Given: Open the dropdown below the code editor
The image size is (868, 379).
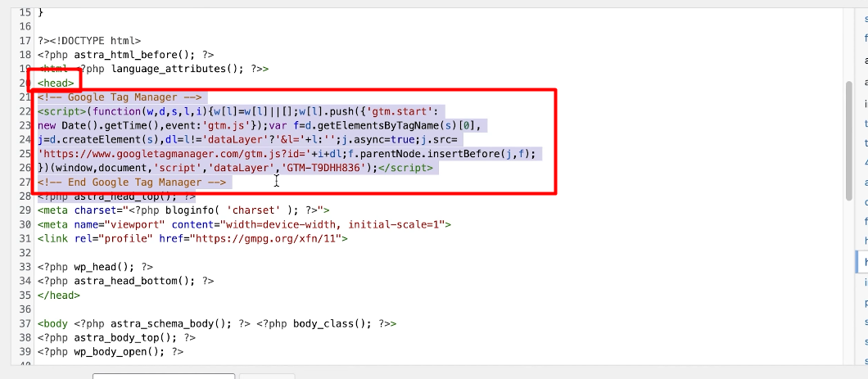Looking at the screenshot, I should [x=164, y=376].
